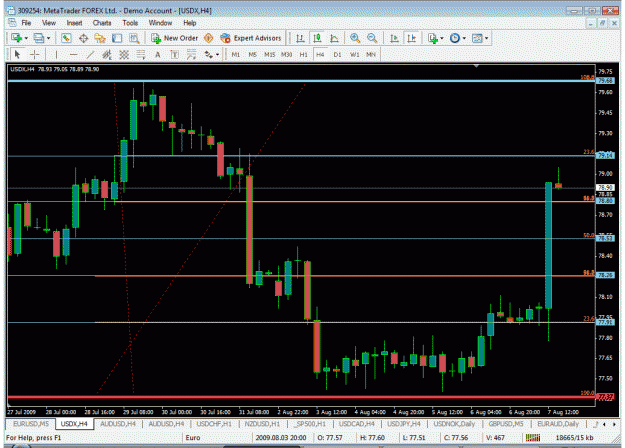The image size is (625, 448).
Task: Switch to the GBPUSD,M5 chart tab
Action: (x=506, y=424)
